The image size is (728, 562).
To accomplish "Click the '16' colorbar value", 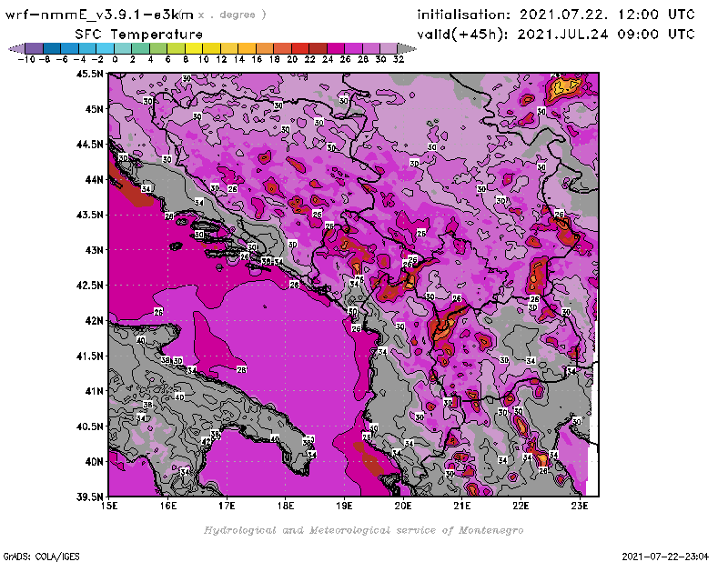I will pos(257,59).
